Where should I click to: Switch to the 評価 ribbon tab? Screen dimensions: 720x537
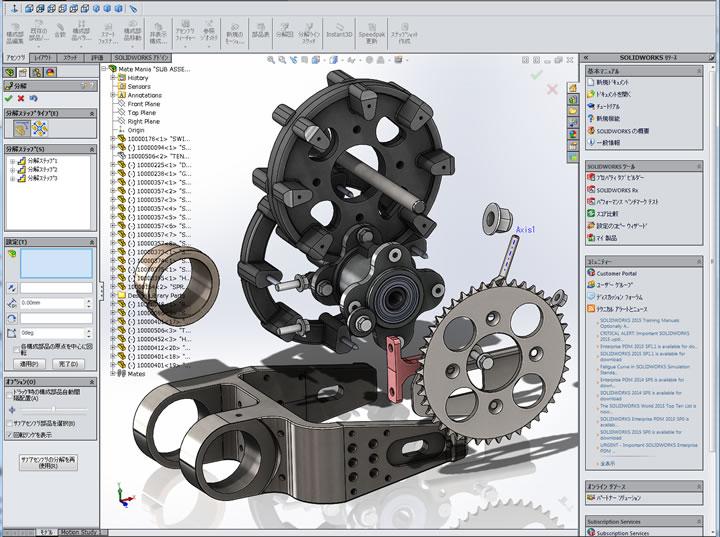click(98, 58)
